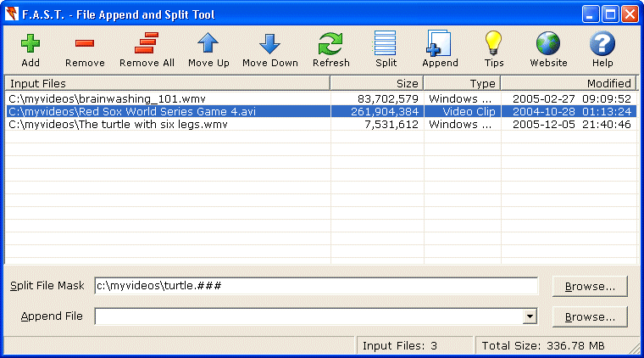The image size is (644, 358).
Task: Expand the Append File dropdown arrow
Action: (x=530, y=316)
